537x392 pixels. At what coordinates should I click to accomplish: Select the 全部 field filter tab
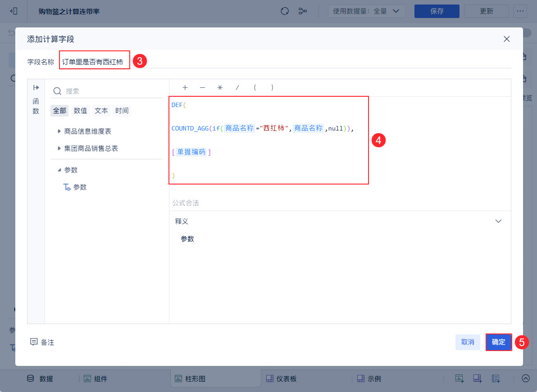coord(59,110)
